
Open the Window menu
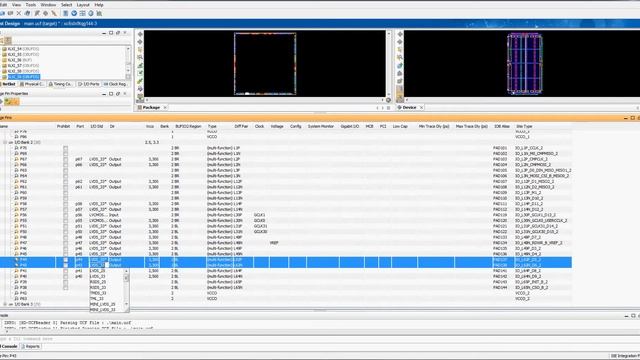[48, 5]
